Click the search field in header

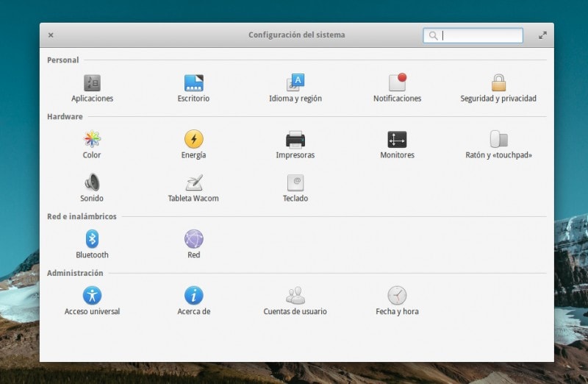478,35
